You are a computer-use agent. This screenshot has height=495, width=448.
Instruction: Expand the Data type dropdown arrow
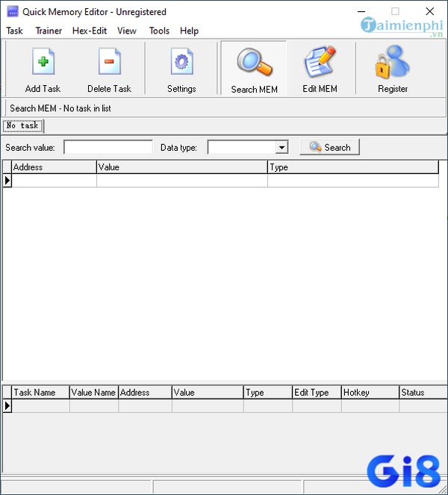pyautogui.click(x=281, y=147)
